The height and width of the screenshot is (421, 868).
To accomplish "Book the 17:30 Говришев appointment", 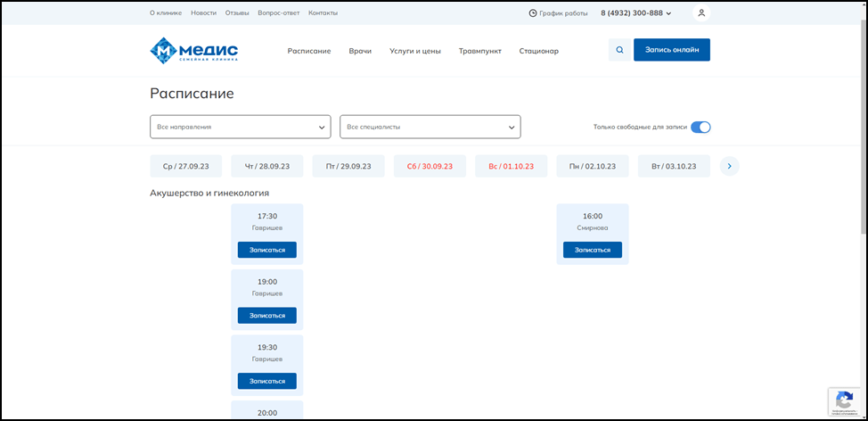I will click(266, 250).
